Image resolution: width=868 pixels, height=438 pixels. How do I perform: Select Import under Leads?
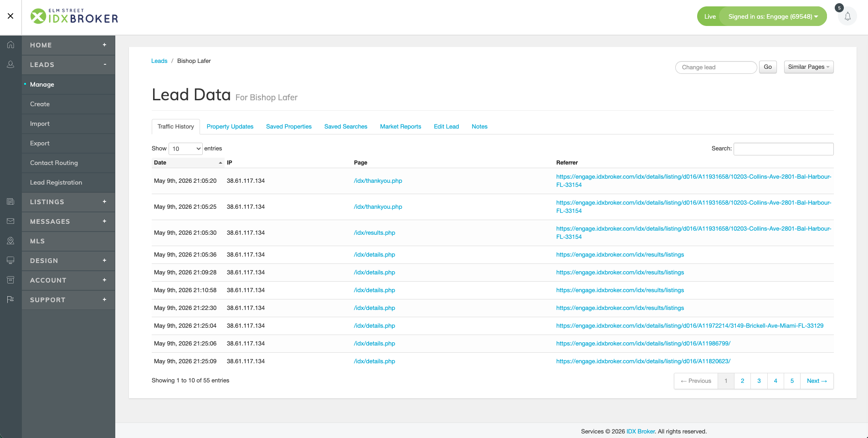tap(68, 124)
